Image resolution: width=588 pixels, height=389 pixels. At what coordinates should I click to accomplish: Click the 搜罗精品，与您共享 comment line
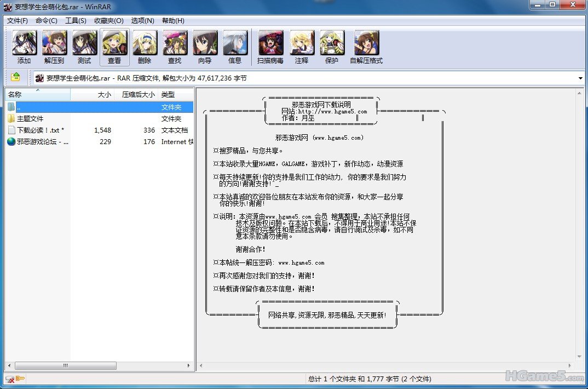click(248, 151)
